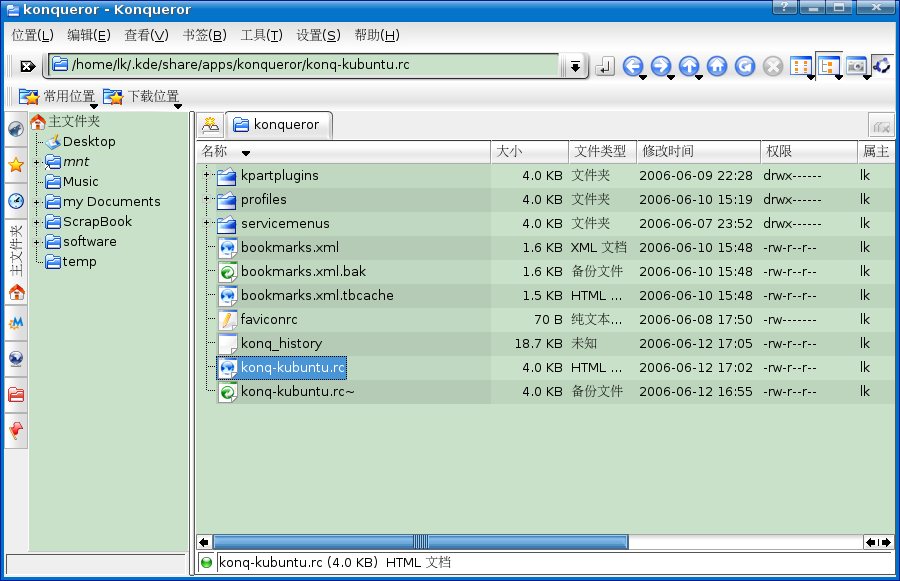Expand the mnt folder in sidebar tree
Screen dimensions: 900x581
pyautogui.click(x=37, y=162)
